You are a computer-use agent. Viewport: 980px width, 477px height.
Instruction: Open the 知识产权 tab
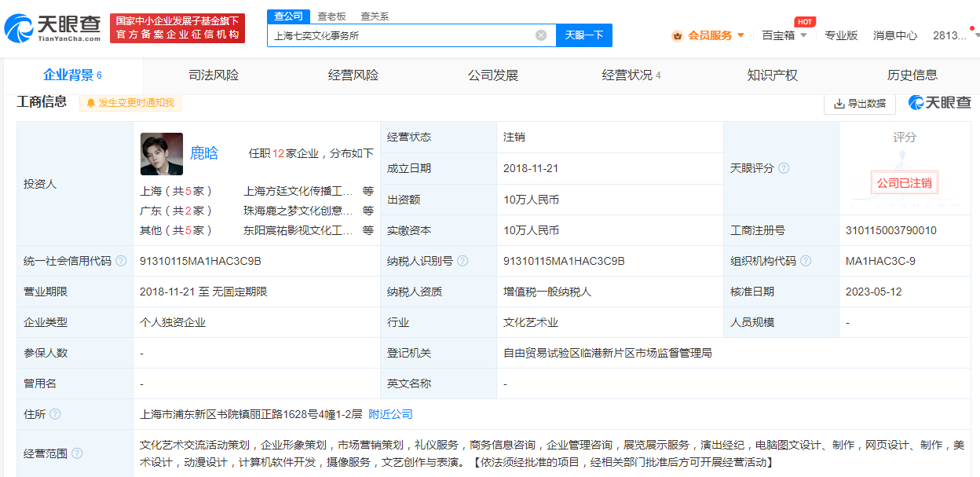click(773, 75)
